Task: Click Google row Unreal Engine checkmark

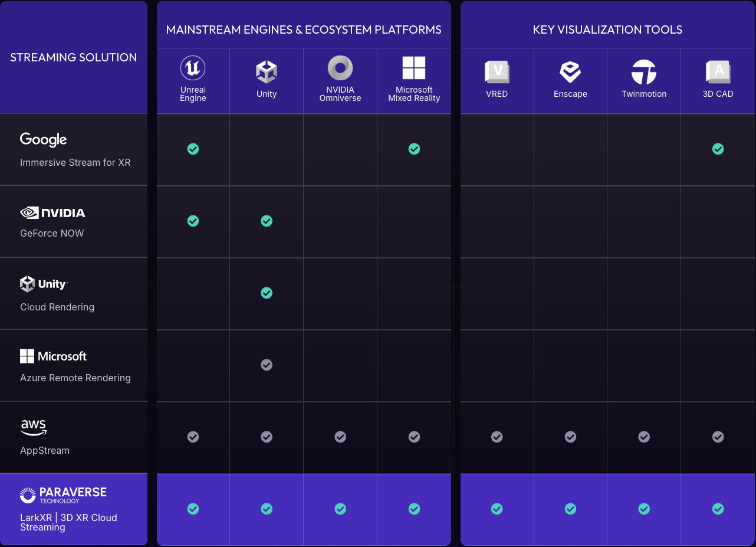Action: (193, 149)
